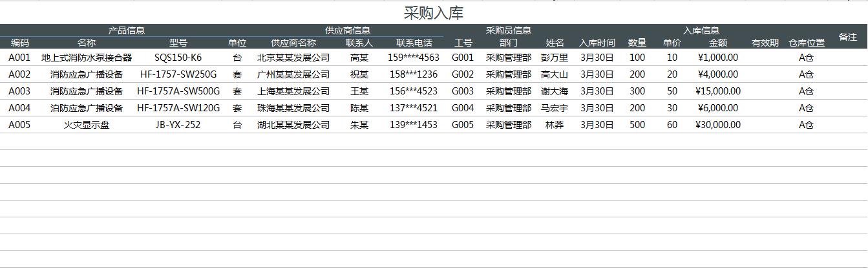This screenshot has height=273, width=868.
Task: Click the 供应商名称 column header
Action: tap(293, 43)
